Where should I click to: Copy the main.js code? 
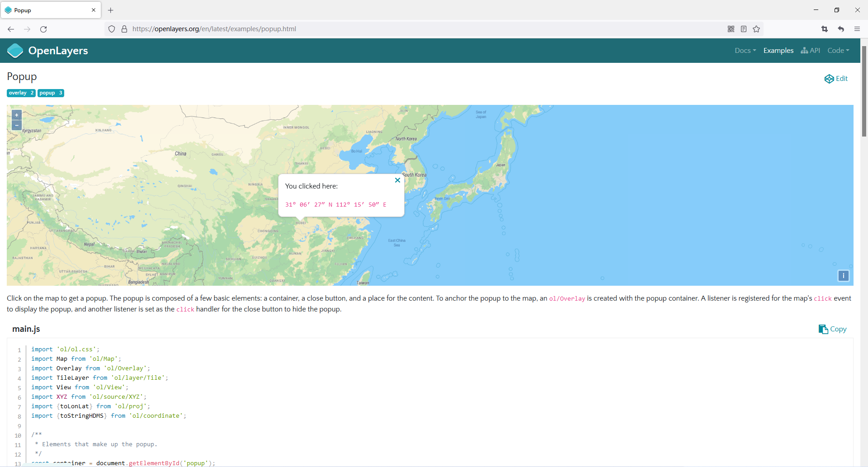[832, 329]
